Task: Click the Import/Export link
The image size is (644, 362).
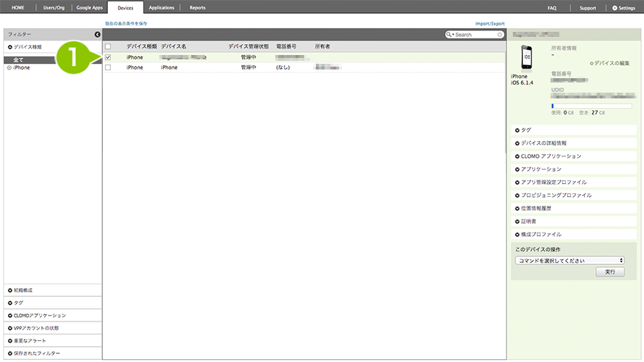Action: 490,24
